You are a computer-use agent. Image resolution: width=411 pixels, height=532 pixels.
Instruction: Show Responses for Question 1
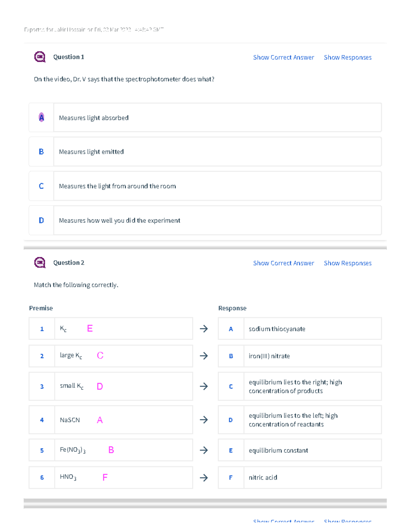[348, 58]
